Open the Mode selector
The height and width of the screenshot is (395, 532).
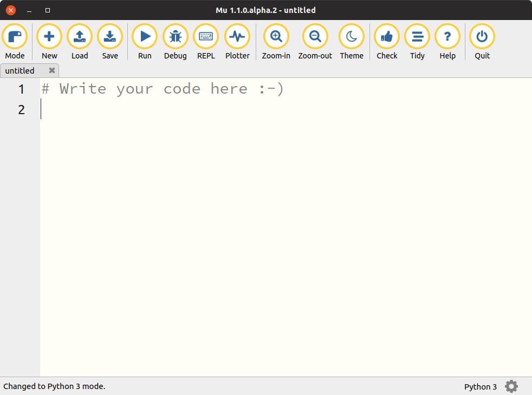[x=15, y=42]
